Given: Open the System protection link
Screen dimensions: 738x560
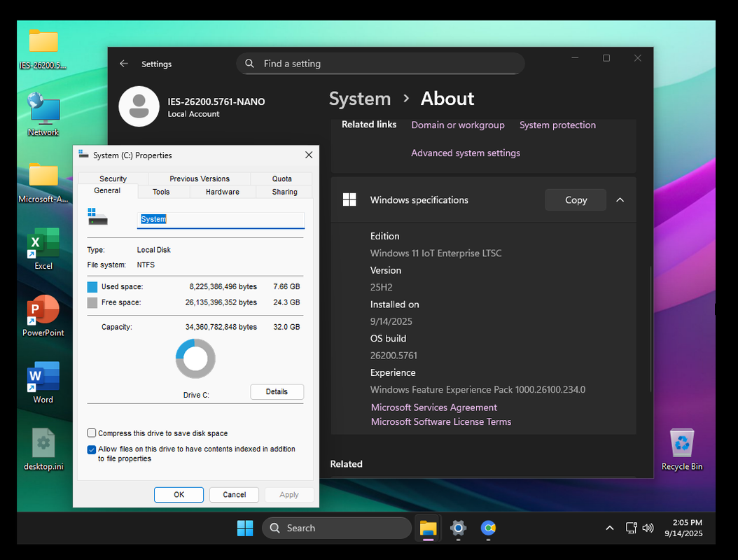Looking at the screenshot, I should coord(557,125).
